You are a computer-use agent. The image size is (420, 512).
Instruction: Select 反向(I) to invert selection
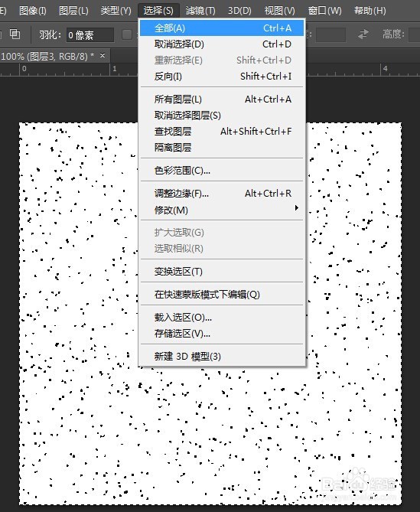[x=222, y=77]
